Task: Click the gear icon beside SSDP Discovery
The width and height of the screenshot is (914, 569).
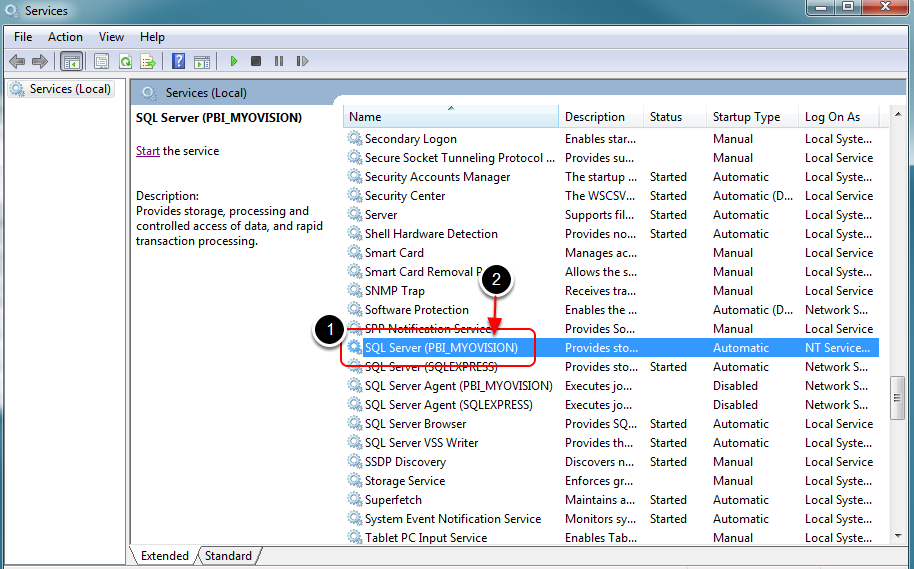Action: coord(354,462)
